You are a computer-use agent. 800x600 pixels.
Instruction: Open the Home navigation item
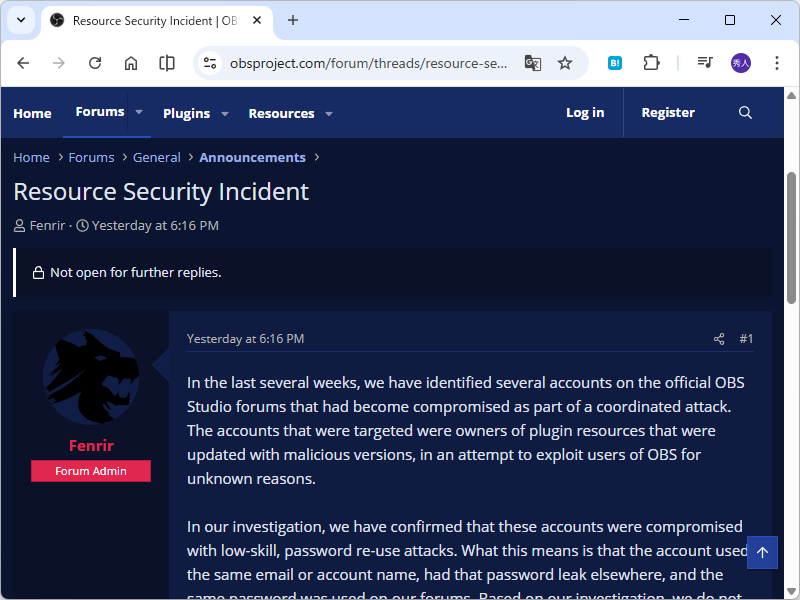pyautogui.click(x=32, y=114)
